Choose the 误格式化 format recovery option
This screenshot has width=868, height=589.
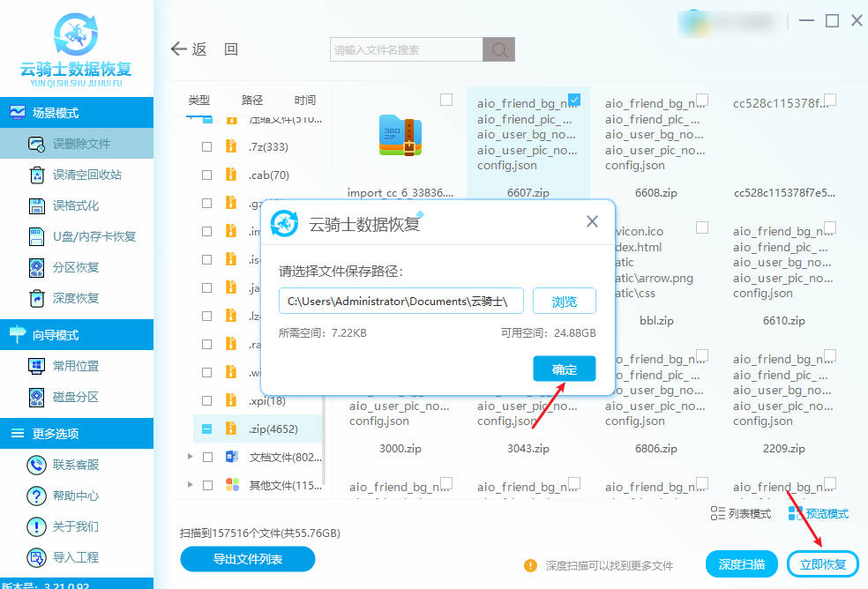(x=77, y=206)
